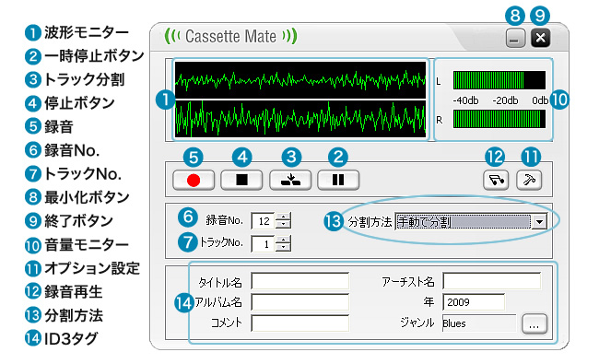This screenshot has width=599, height=364.
Task: Click the アーチスト名 input field
Action: point(492,281)
